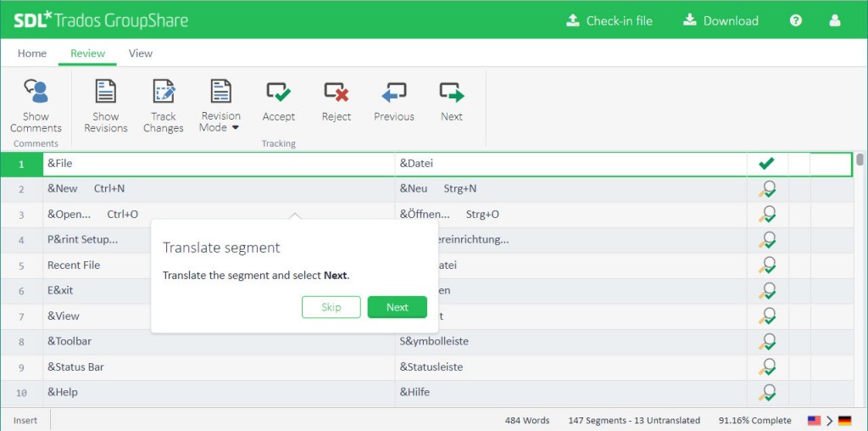The height and width of the screenshot is (431, 868).
Task: Open the help question mark icon
Action: pyautogui.click(x=796, y=20)
